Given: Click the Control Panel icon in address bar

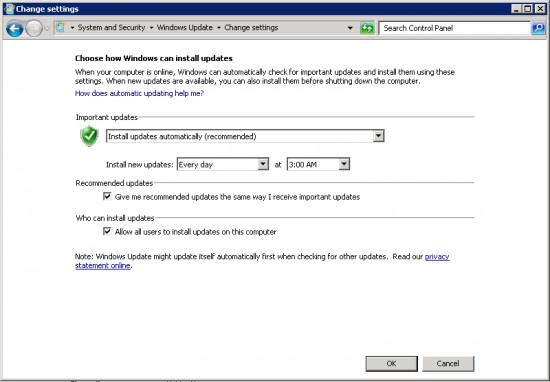Looking at the screenshot, I should click(x=60, y=27).
